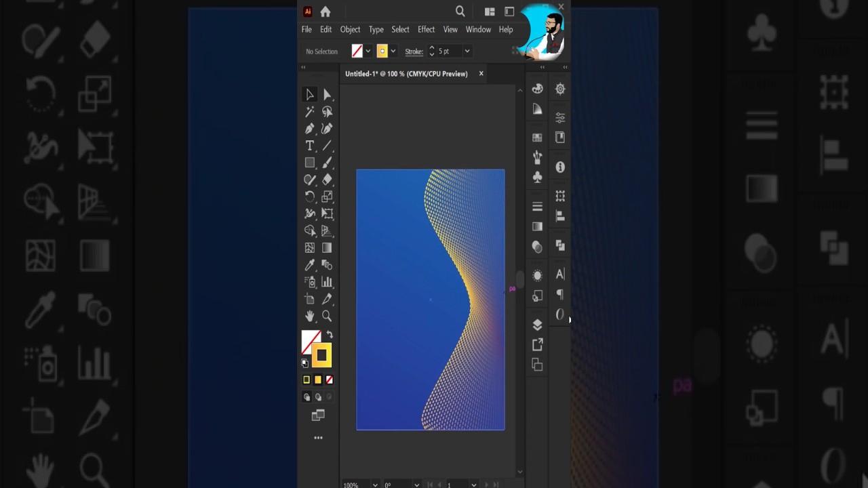Open the Paragraph panel icon
This screenshot has width=868, height=488.
(560, 294)
